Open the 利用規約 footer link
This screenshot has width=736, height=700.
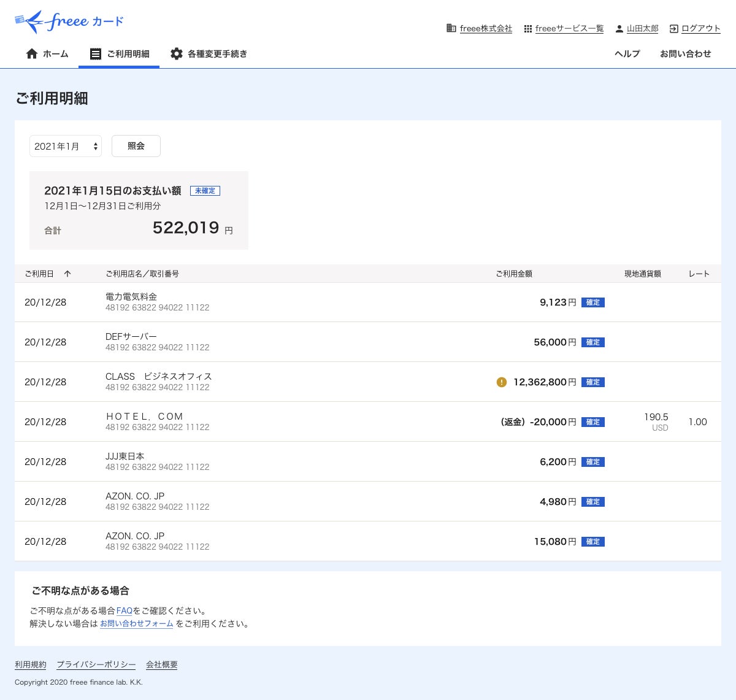click(31, 665)
